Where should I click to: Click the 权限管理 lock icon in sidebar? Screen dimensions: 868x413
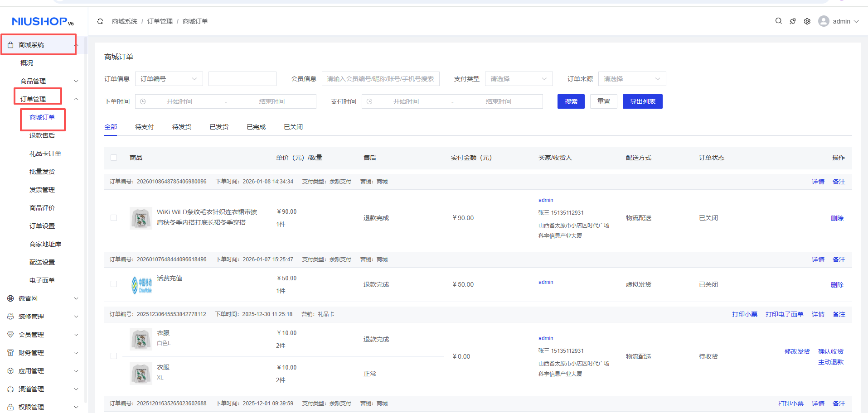tap(10, 407)
